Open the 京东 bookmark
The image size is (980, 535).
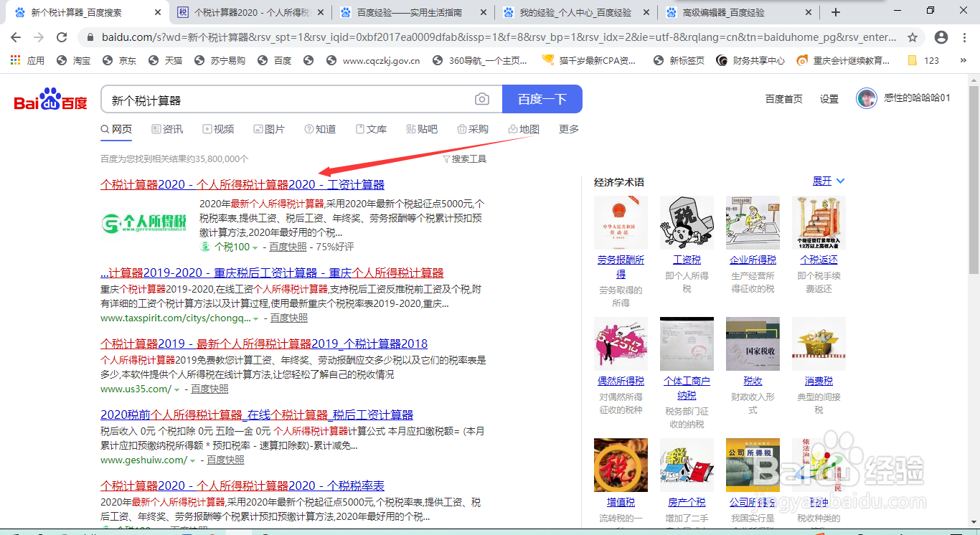(x=120, y=61)
